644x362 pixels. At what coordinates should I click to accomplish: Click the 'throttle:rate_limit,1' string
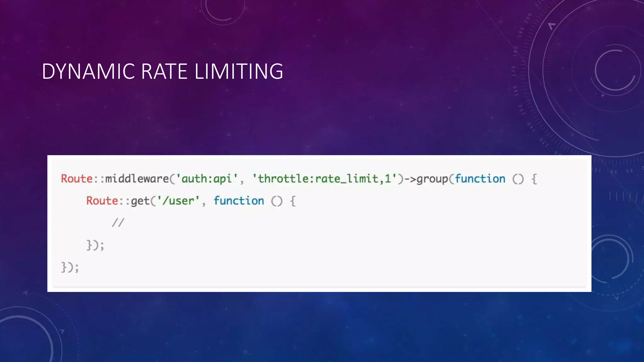[x=325, y=179]
